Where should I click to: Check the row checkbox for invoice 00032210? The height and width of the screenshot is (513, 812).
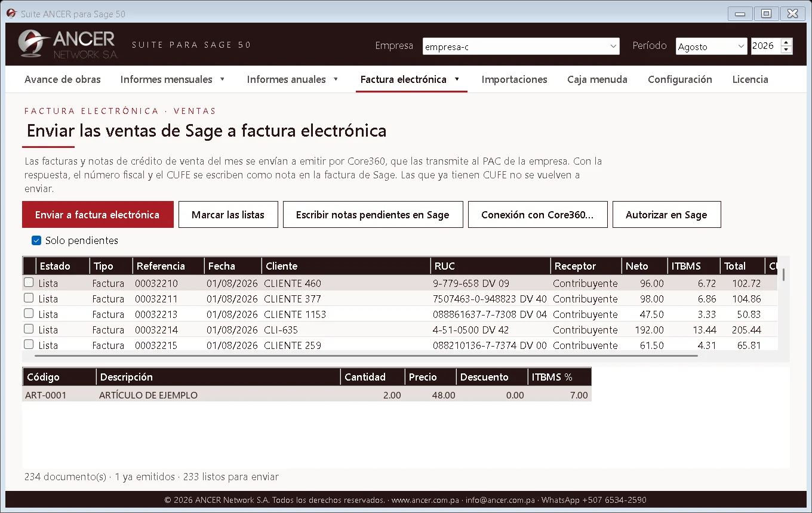pos(29,282)
